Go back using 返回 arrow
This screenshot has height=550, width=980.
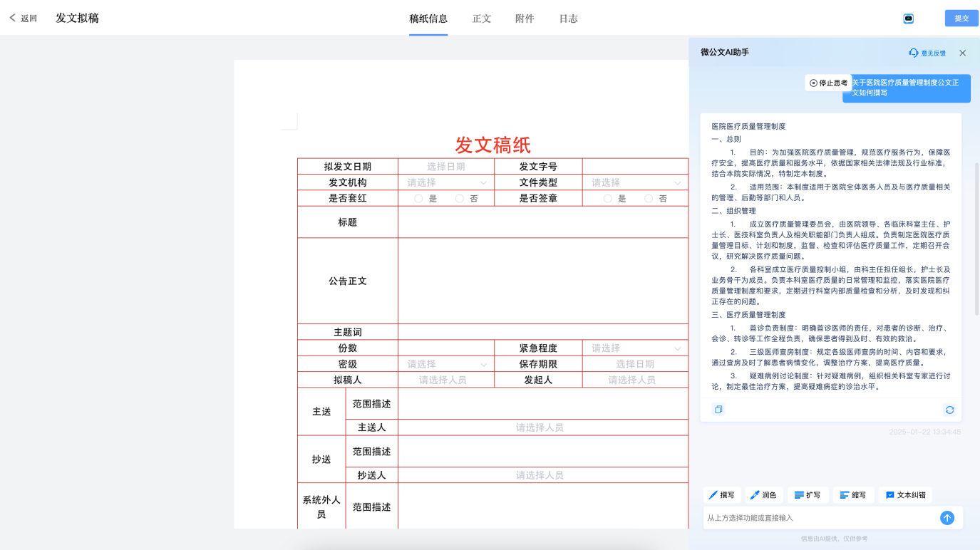(x=23, y=19)
